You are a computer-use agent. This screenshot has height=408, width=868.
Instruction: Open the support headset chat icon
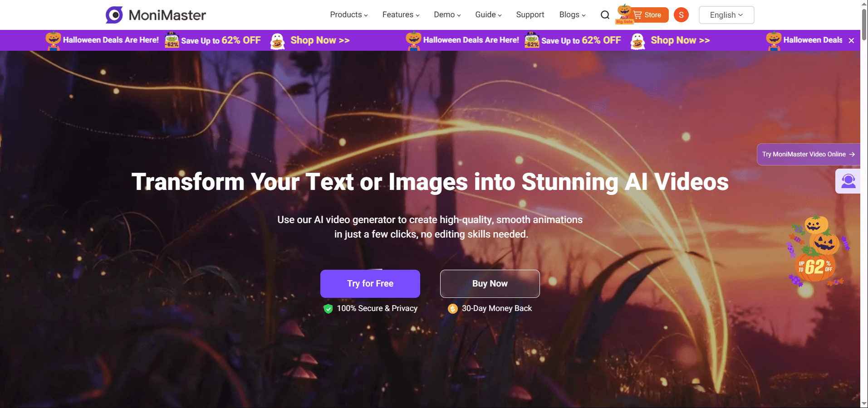pyautogui.click(x=848, y=181)
